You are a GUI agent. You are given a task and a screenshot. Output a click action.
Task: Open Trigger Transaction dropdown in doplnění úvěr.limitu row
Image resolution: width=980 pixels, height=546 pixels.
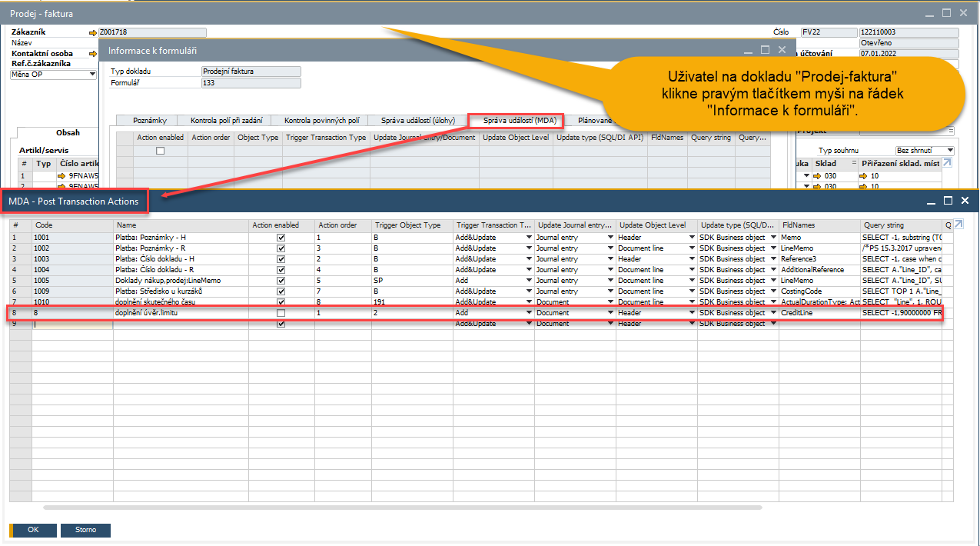point(529,313)
